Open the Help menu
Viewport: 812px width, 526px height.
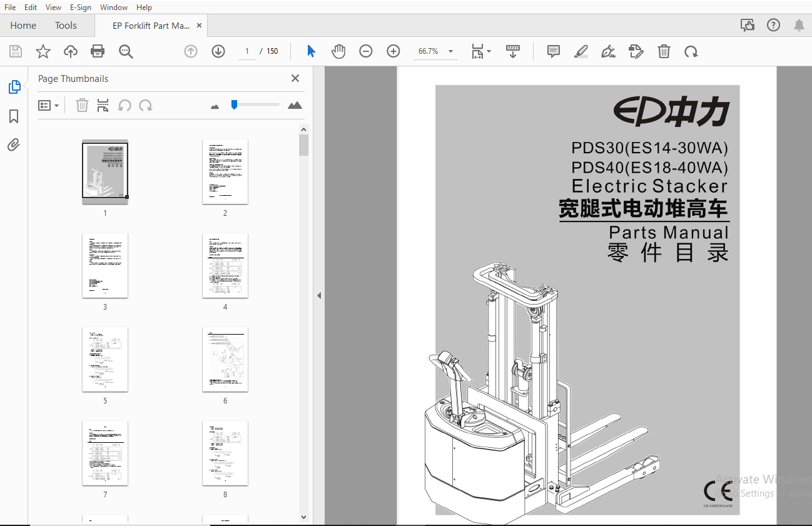tap(144, 7)
